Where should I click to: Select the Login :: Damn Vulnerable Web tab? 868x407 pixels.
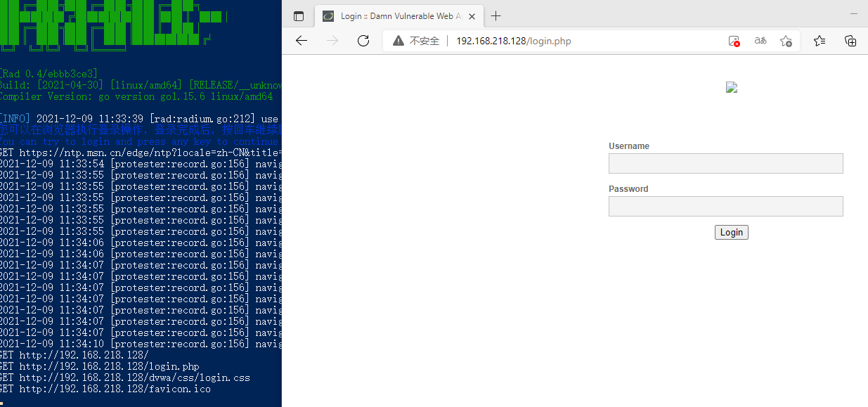[394, 16]
